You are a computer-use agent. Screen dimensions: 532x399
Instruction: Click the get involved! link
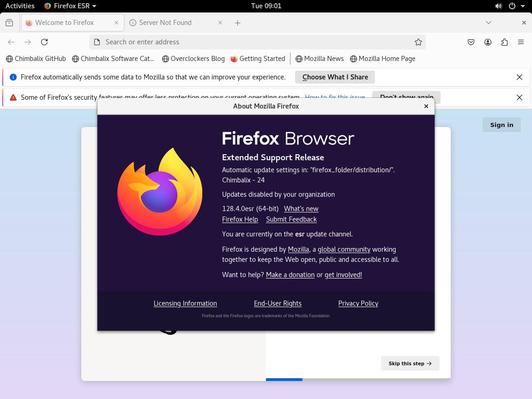click(x=343, y=275)
